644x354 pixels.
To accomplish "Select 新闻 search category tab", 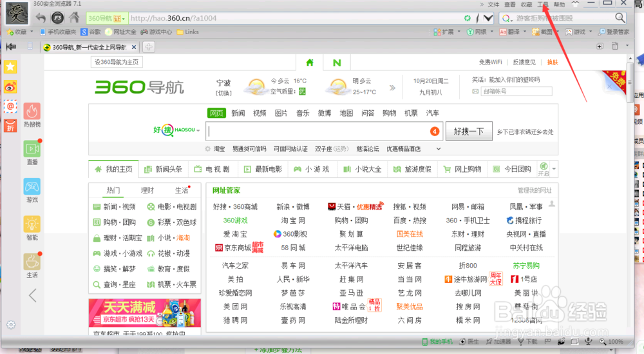I will point(238,113).
